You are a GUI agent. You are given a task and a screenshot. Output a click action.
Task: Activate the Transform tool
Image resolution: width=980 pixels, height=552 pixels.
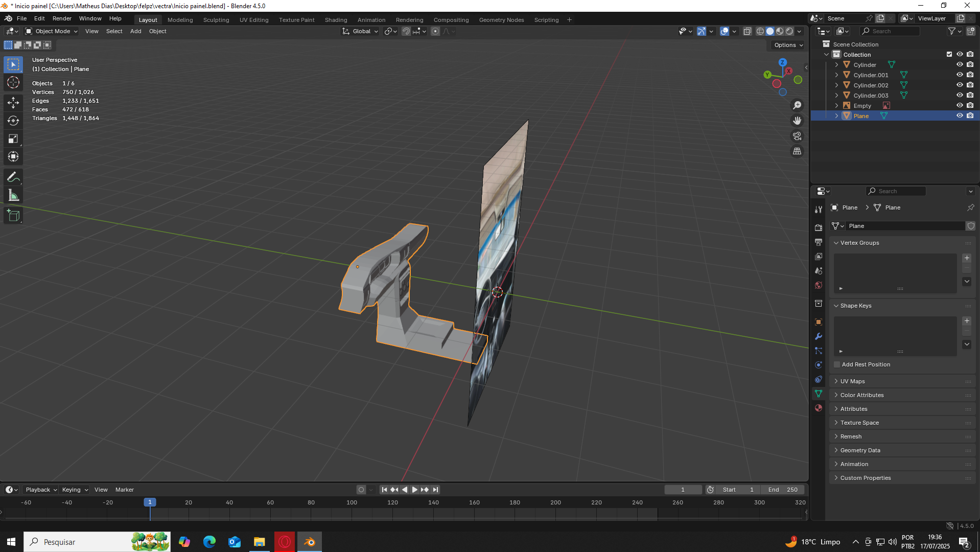[13, 156]
